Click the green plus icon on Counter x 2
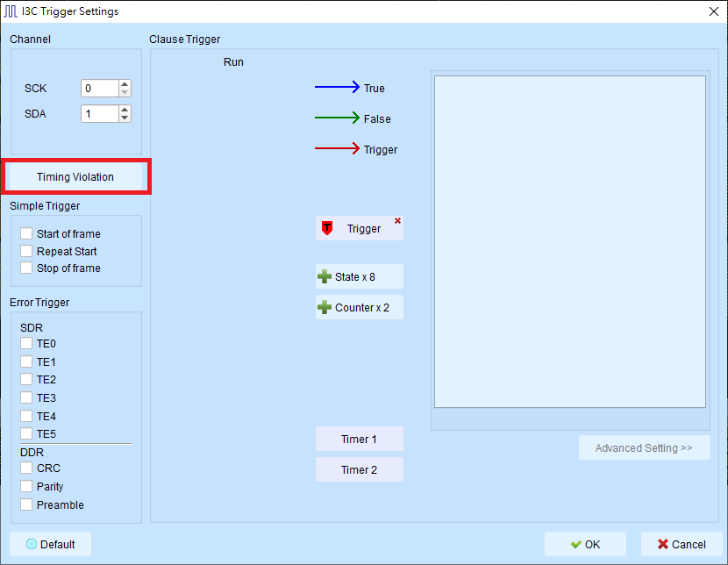 point(324,307)
